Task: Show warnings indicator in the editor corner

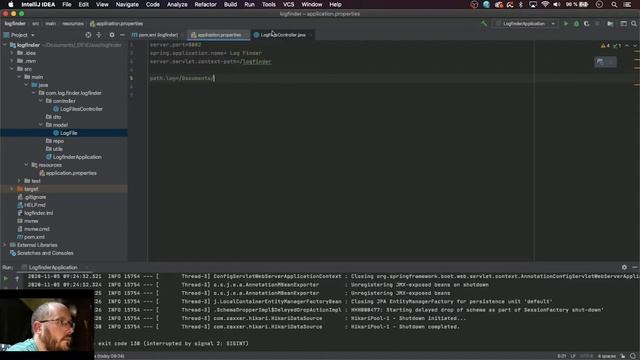Action: pyautogui.click(x=605, y=46)
